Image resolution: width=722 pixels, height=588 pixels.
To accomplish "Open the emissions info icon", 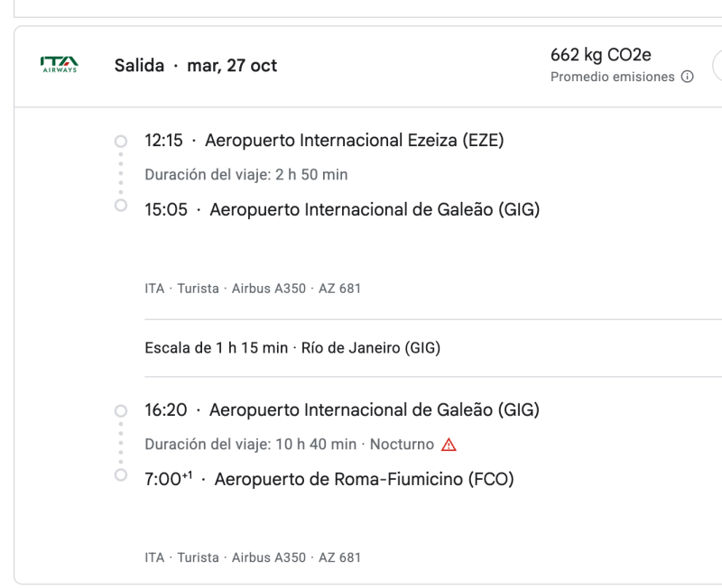I will (687, 77).
